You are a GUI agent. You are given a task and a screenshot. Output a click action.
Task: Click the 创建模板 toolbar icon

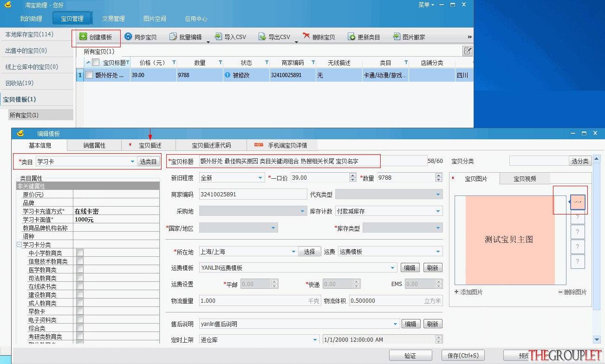pyautogui.click(x=83, y=37)
